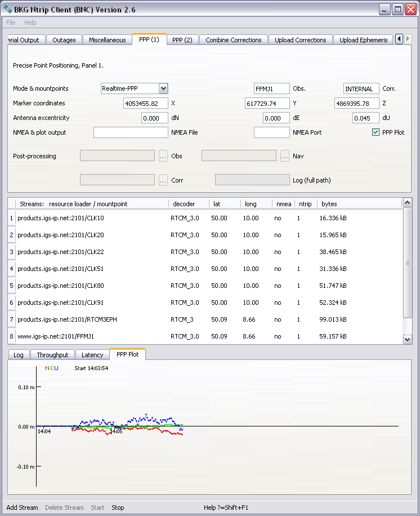Click browse button for Corr file
This screenshot has width=420, height=516.
click(163, 180)
